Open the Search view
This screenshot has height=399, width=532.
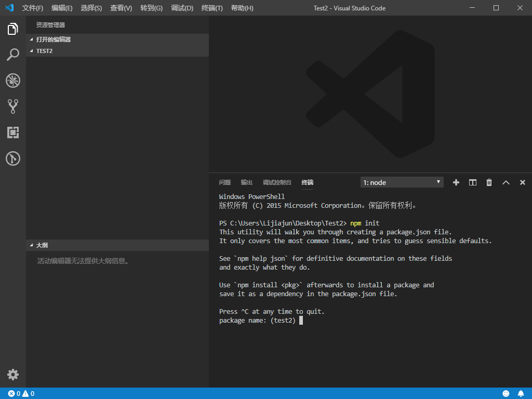point(12,55)
